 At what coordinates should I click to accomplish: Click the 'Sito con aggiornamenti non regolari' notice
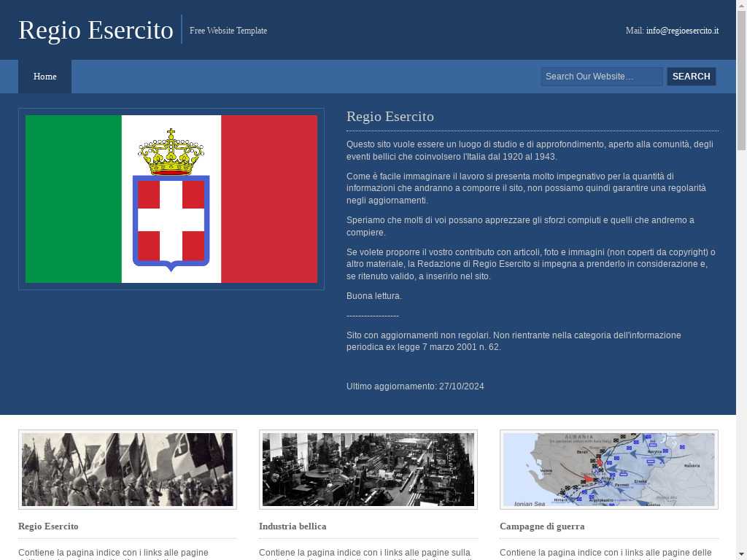click(x=514, y=341)
